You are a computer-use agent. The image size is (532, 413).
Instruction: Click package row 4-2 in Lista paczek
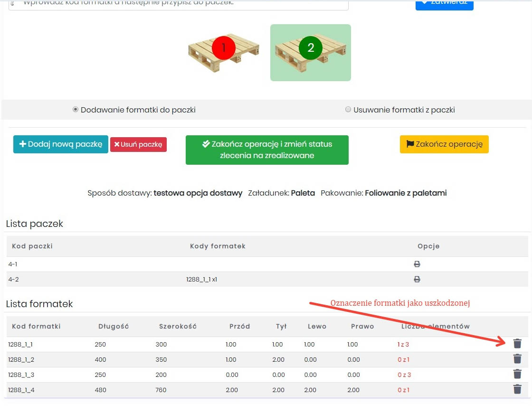13,279
